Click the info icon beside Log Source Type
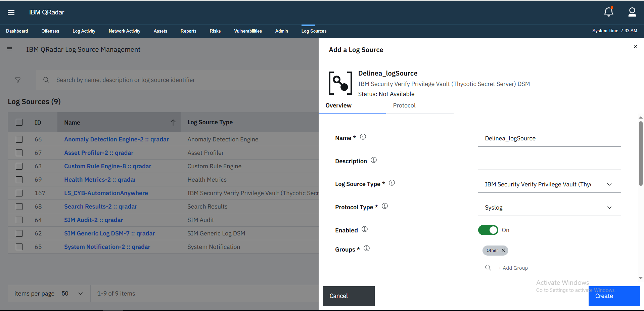 392,183
